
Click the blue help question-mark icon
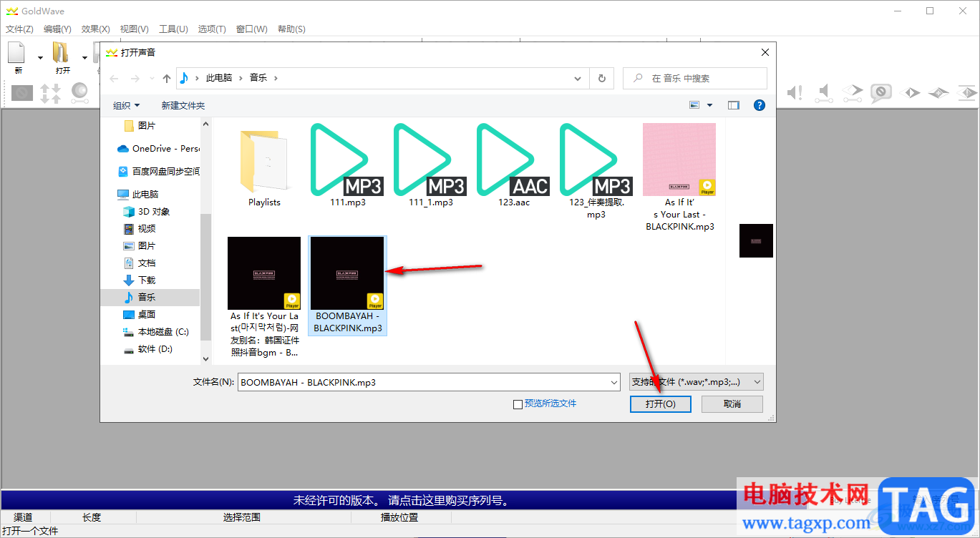[760, 105]
